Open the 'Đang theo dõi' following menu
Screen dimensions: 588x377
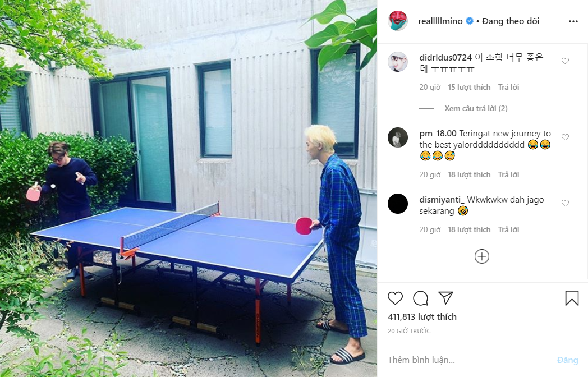tap(511, 21)
